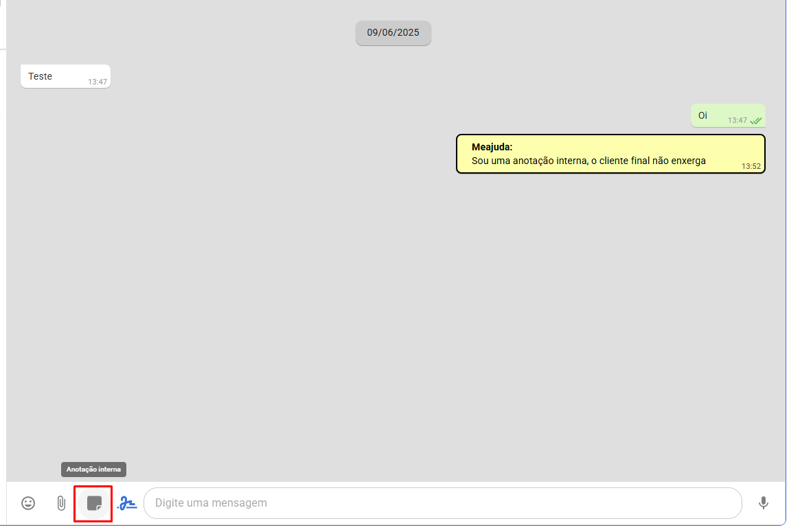Click the microphone to record audio
This screenshot has width=789, height=532.
pyautogui.click(x=763, y=503)
